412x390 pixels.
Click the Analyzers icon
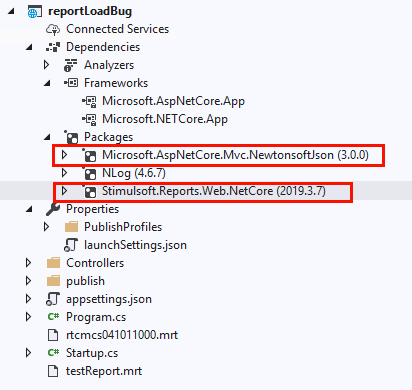tap(70, 65)
